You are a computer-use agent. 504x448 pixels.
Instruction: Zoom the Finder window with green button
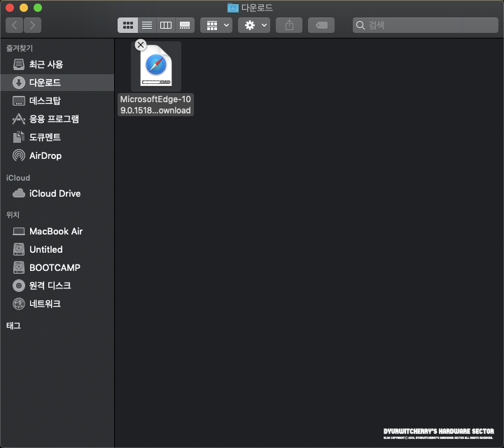[38, 8]
